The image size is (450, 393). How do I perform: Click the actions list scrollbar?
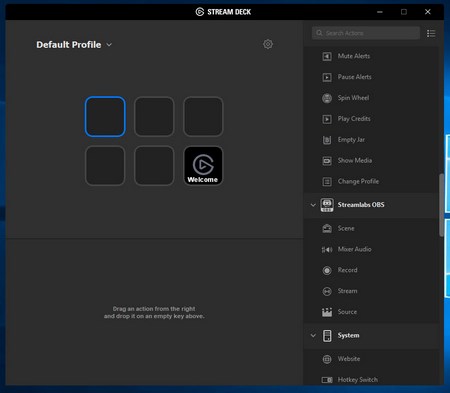441,205
